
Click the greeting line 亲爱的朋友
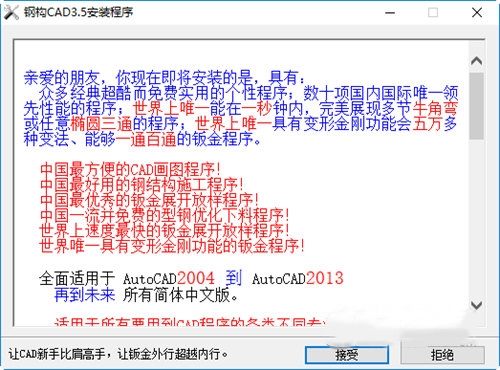[61, 78]
